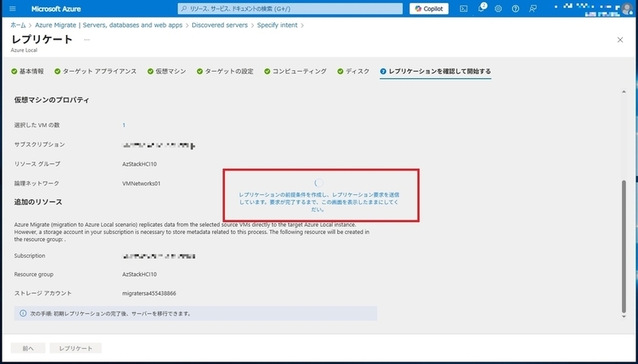Open the account avatar menu

[627, 9]
